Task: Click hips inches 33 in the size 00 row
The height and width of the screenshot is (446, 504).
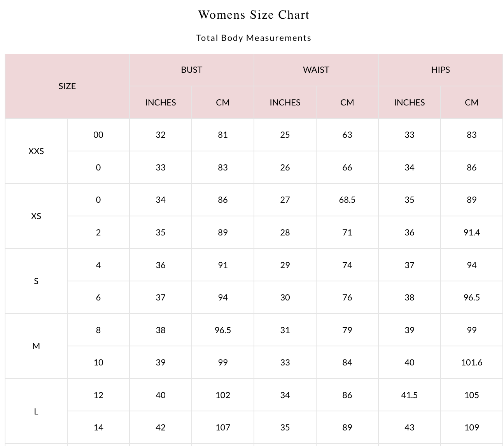Action: tap(409, 135)
